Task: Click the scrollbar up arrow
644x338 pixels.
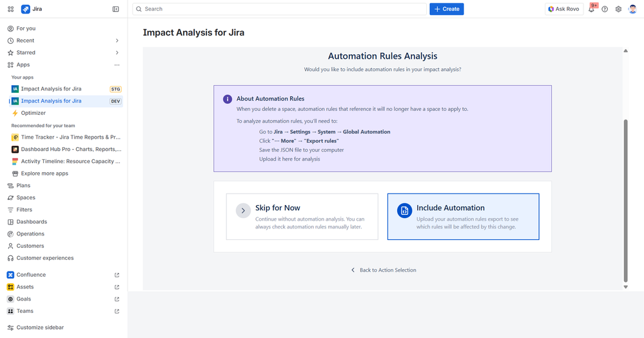Action: pos(625,51)
